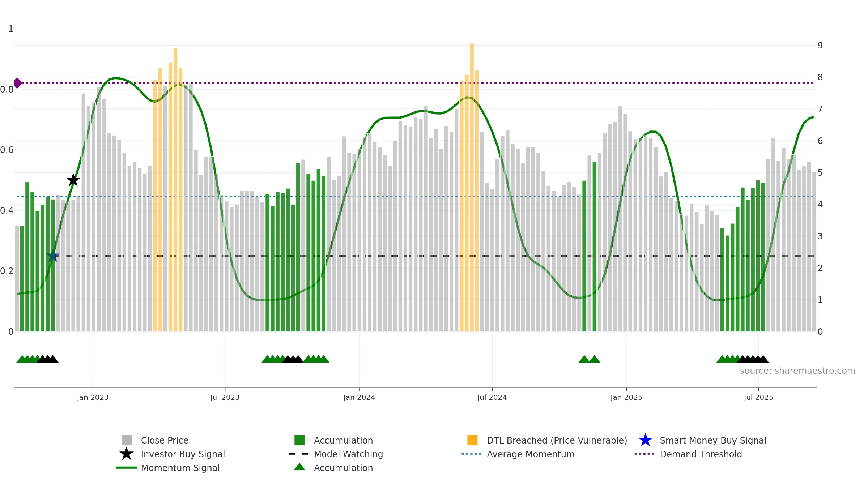The image size is (868, 488).
Task: Click the green Accumulation square legend icon
Action: click(x=299, y=440)
